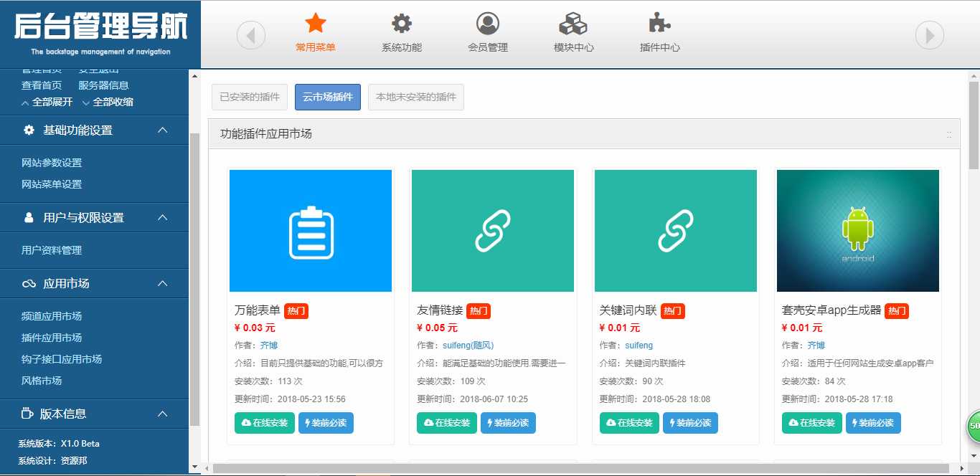Click the 万能表单 plugin title
The width and height of the screenshot is (980, 476).
tap(257, 310)
